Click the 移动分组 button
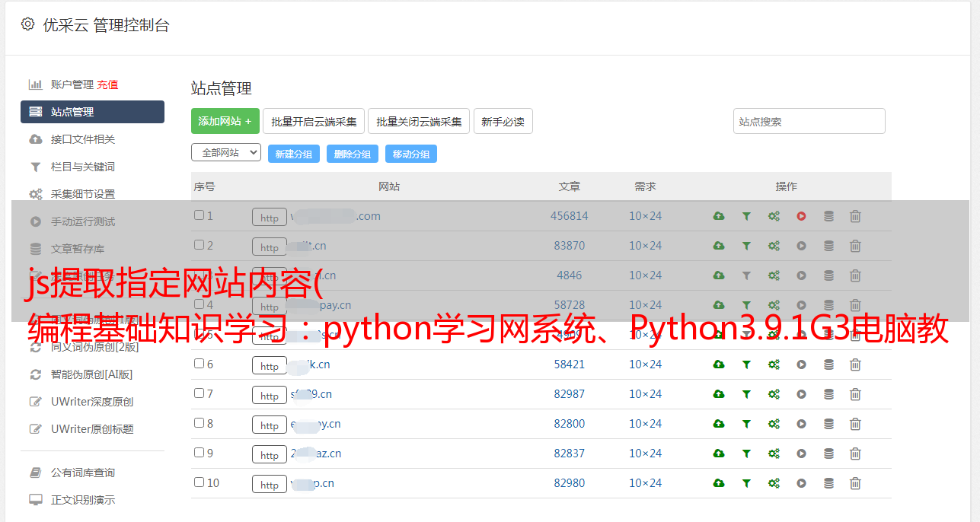Viewport: 980px width, 522px height. point(411,154)
